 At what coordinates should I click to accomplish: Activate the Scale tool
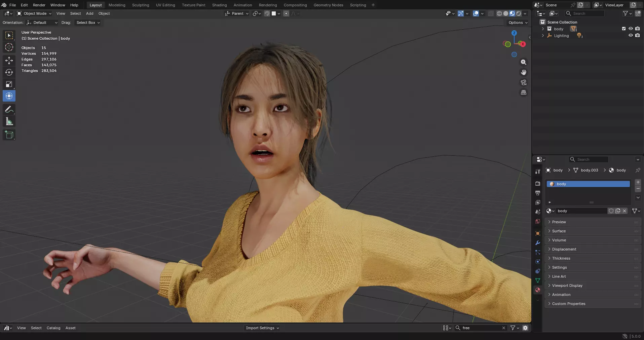click(9, 84)
